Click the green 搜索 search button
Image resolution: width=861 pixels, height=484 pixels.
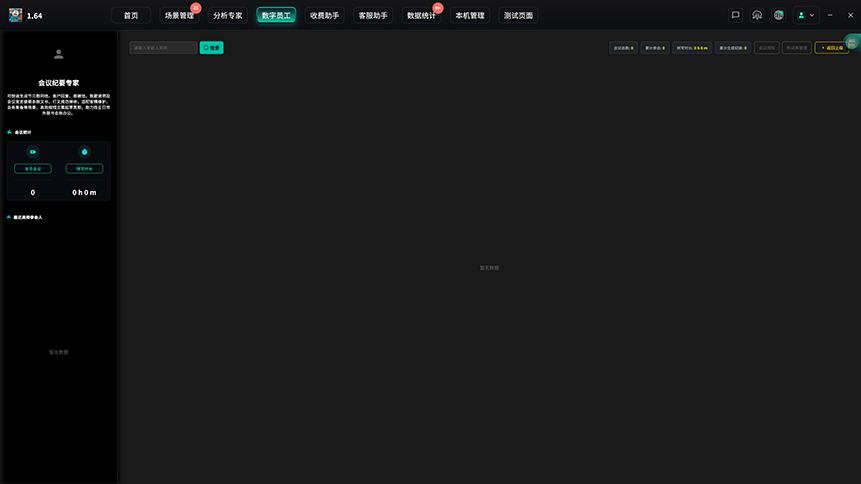(x=211, y=48)
